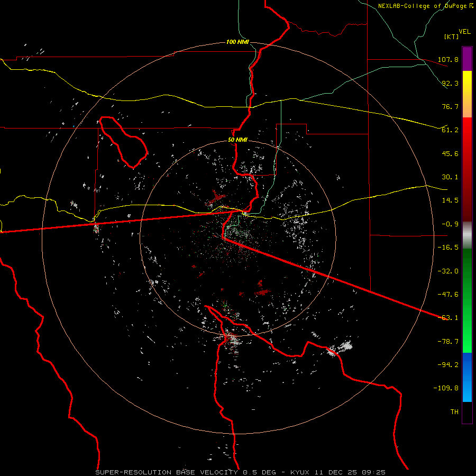476x476 pixels.
Task: Click the -63.1 legend value
Action: coord(448,318)
